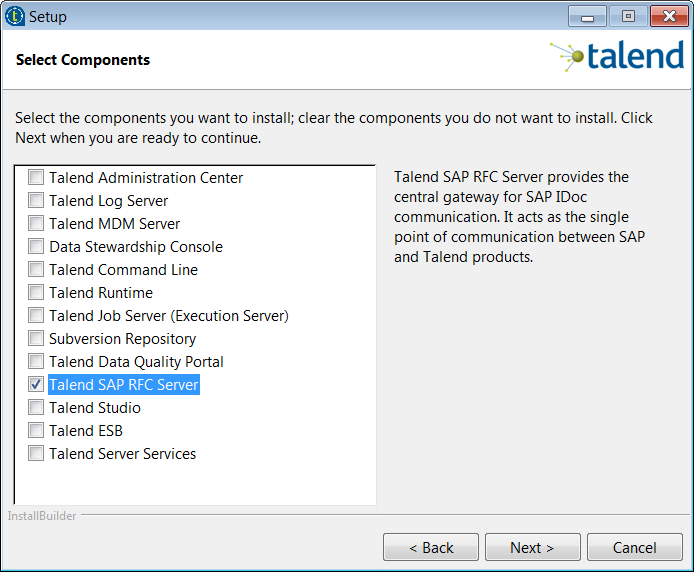694x572 pixels.
Task: Enable the Talend Administration Center checkbox
Action: (x=36, y=178)
